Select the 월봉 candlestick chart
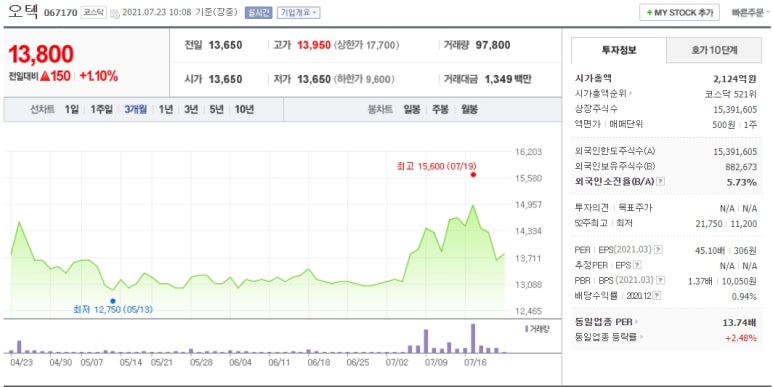Viewport: 773px width, 387px height. tap(469, 109)
